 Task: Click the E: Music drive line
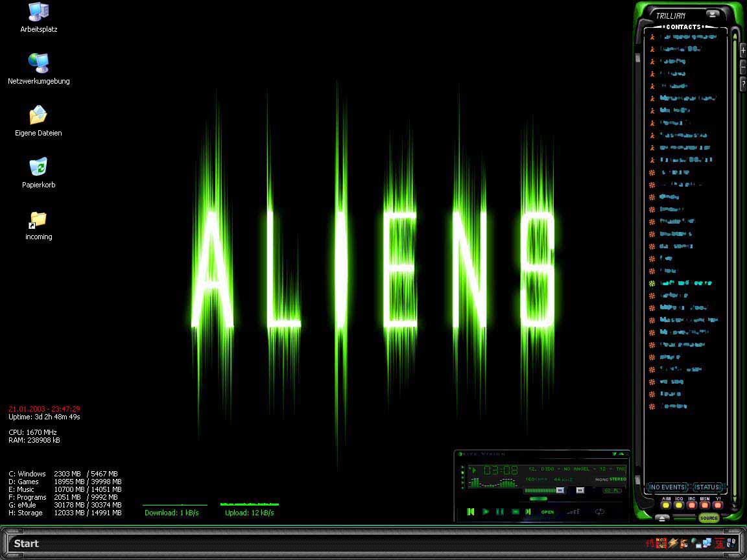65,489
